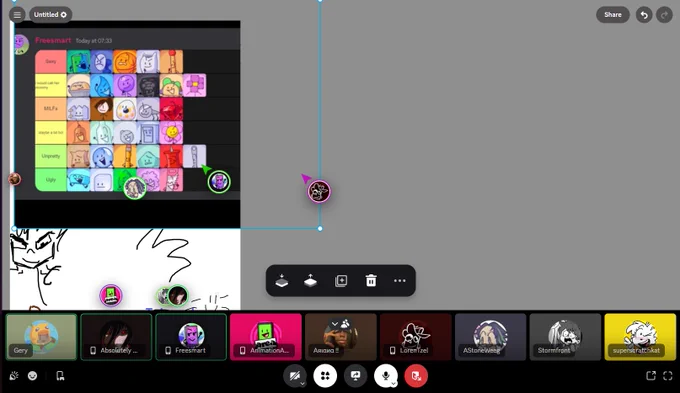Click the Share button
The width and height of the screenshot is (680, 393).
613,15
